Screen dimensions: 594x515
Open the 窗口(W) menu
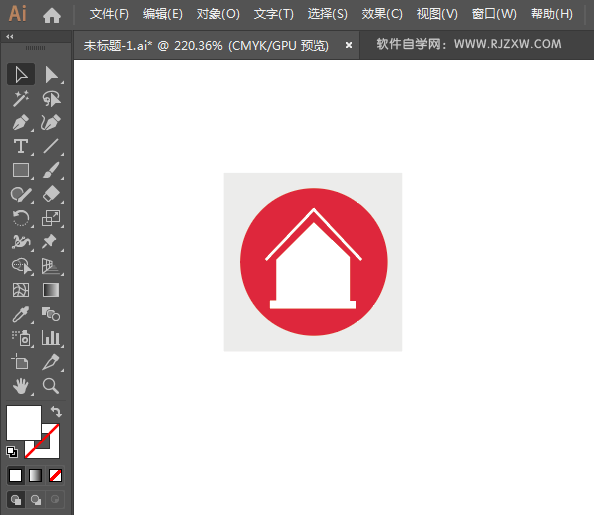494,14
